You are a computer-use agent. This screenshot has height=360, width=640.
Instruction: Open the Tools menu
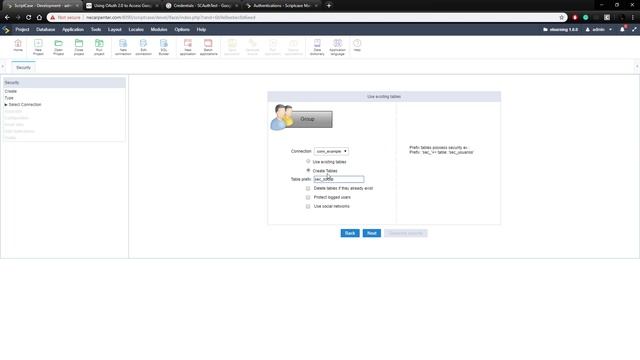point(96,29)
